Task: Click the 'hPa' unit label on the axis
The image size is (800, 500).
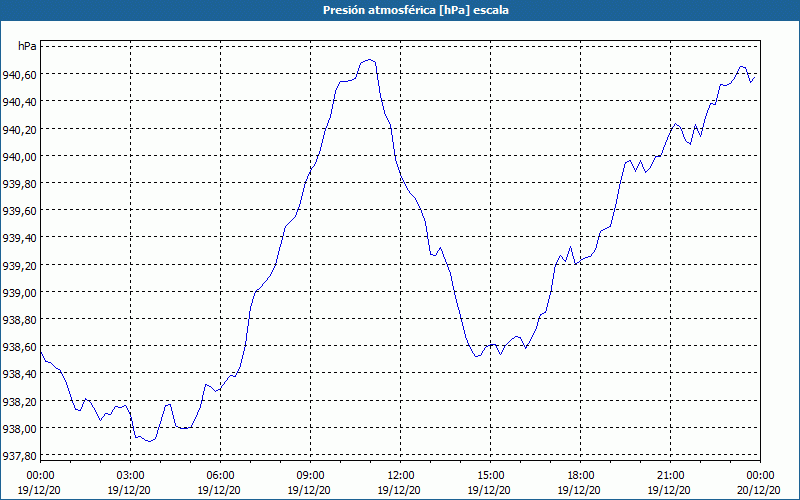Action: click(27, 46)
